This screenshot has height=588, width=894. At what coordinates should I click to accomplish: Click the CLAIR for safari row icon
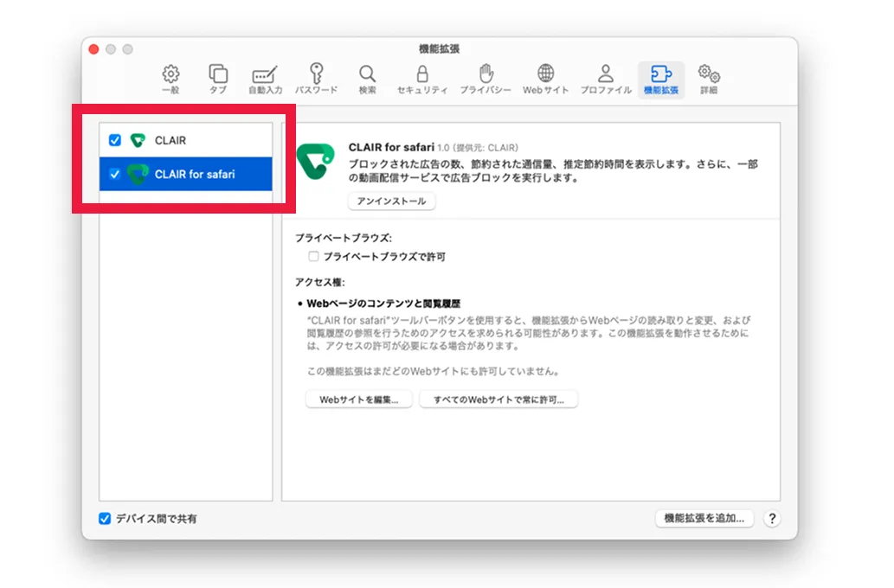pyautogui.click(x=138, y=175)
